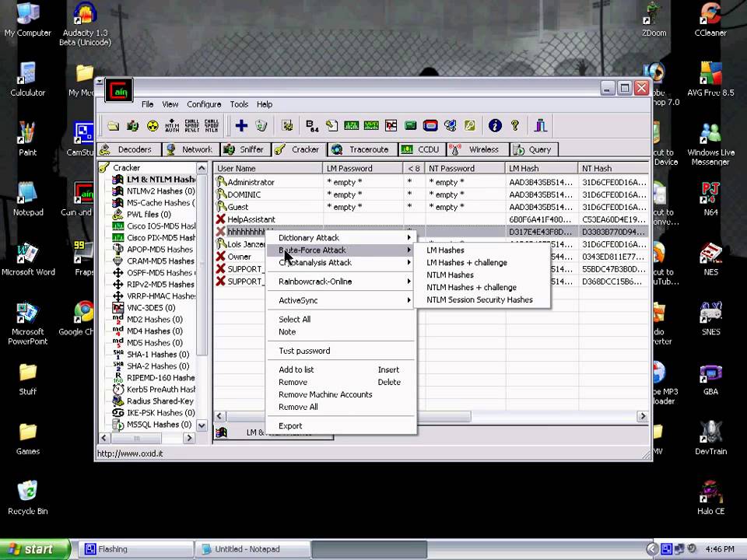Select the AVG Free 8.5 desktop icon

coord(710,79)
